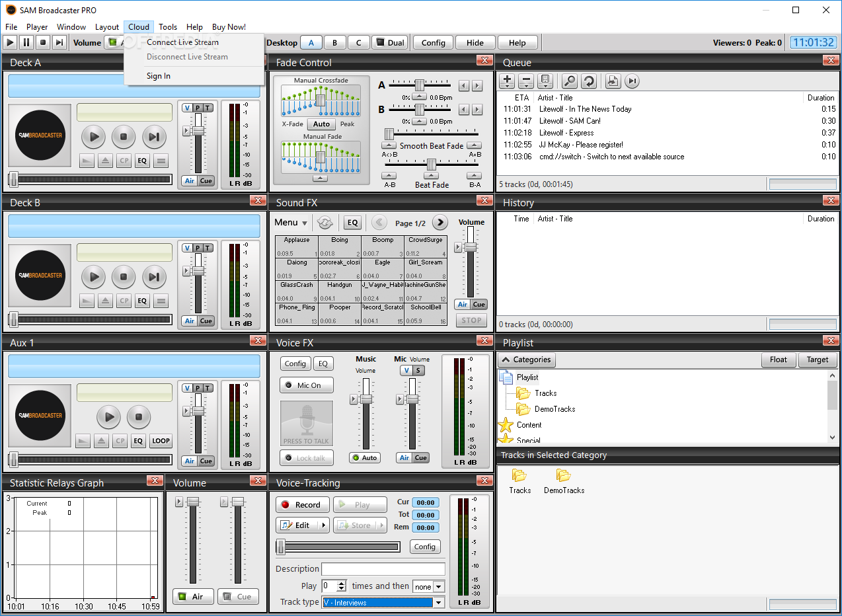Open the File menu
The width and height of the screenshot is (842, 616).
(11, 27)
